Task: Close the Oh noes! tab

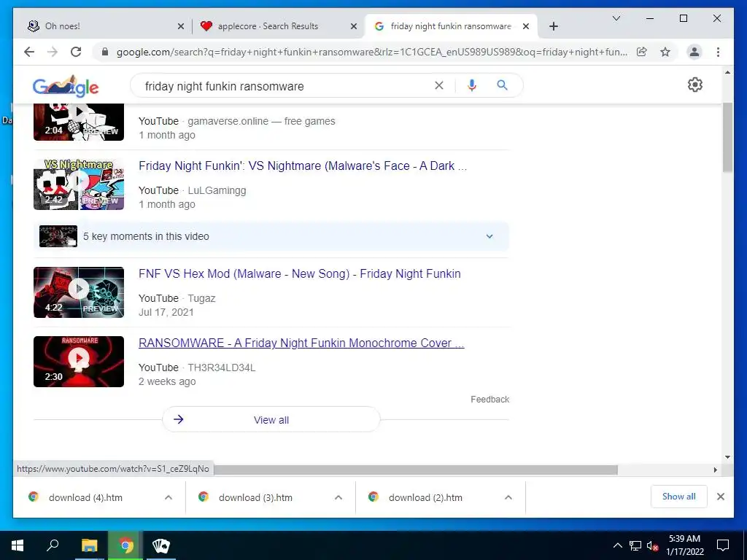Action: [181, 26]
